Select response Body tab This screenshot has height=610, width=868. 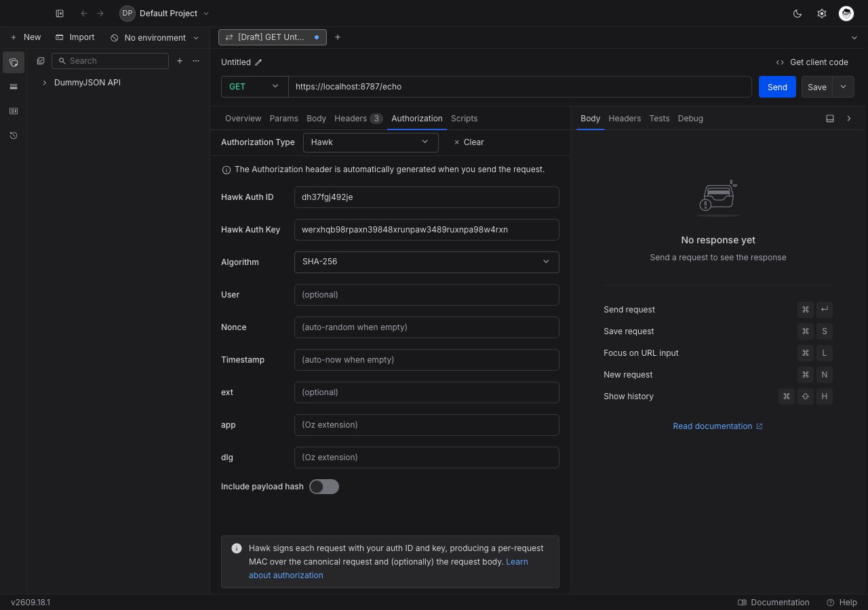pyautogui.click(x=590, y=119)
